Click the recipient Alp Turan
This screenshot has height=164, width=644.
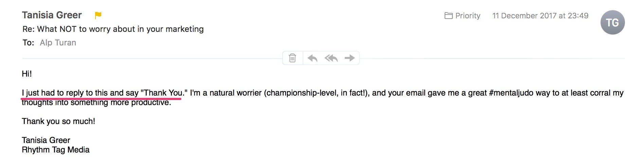pos(58,43)
